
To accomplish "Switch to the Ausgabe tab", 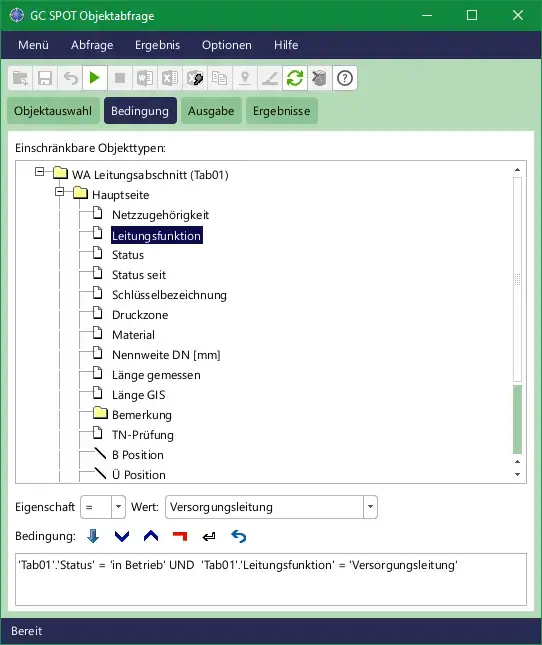I will (211, 111).
